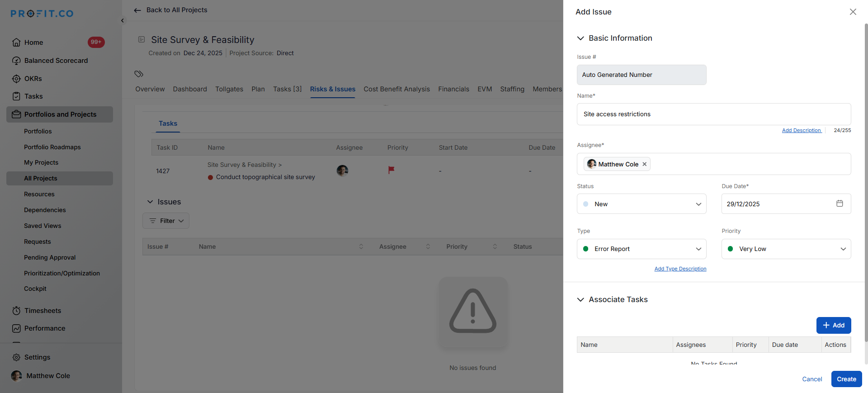The image size is (868, 393).
Task: Open the Type dropdown showing Error Report
Action: [641, 249]
